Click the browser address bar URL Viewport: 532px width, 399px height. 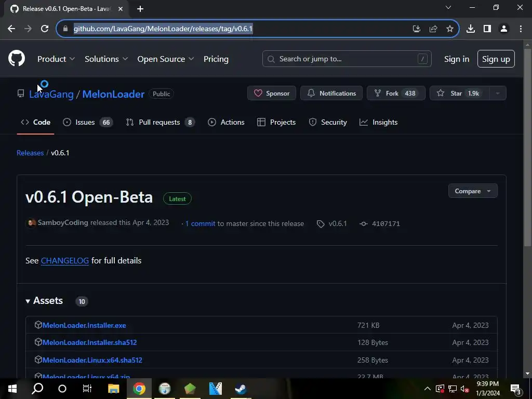click(x=163, y=29)
